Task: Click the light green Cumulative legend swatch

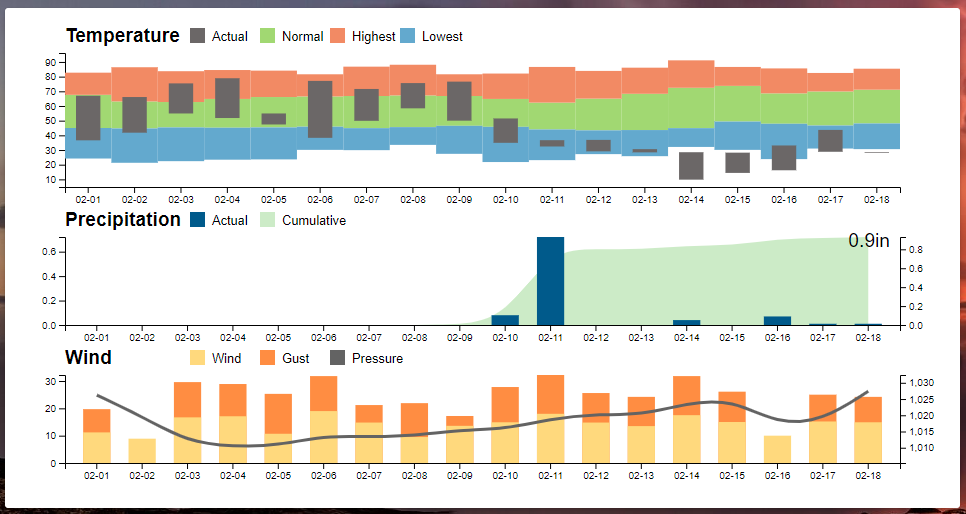Action: coord(268,220)
